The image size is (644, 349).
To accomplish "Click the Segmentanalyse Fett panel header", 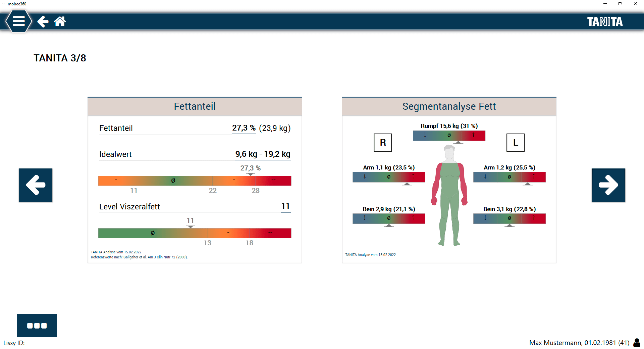I will 449,106.
